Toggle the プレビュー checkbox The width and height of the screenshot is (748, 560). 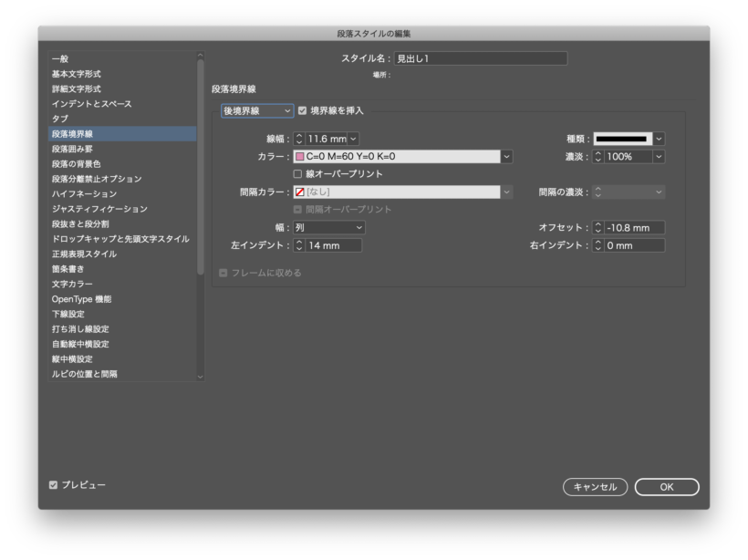click(54, 484)
